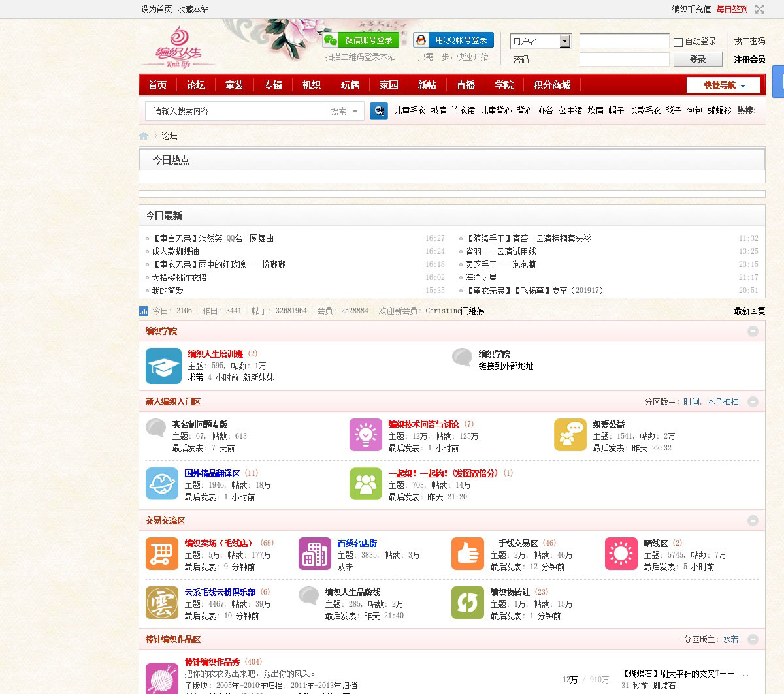Click the lightbulb icon for 编织技术问答与讨论
This screenshot has width=784, height=694.
[x=366, y=435]
